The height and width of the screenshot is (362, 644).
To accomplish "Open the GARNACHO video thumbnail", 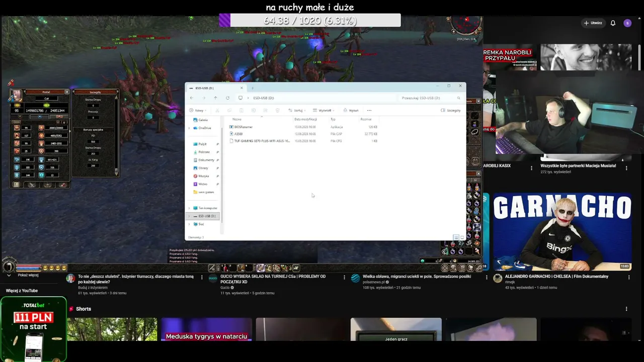I will [562, 232].
